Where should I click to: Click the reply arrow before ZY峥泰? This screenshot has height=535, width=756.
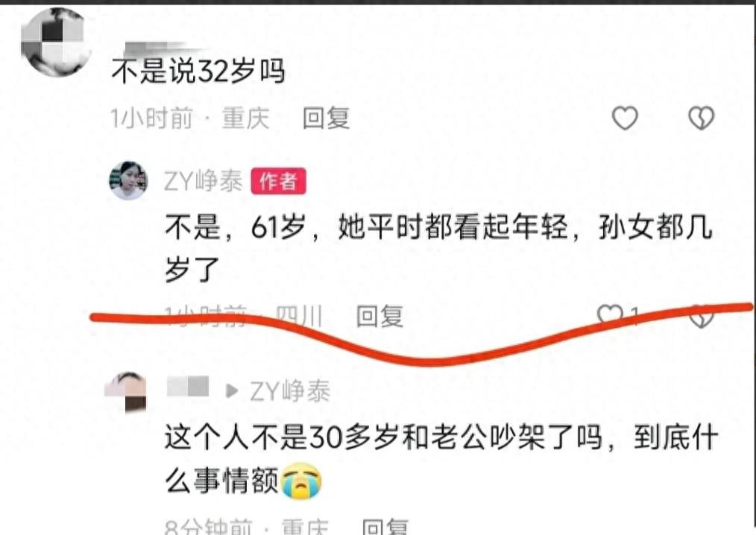tap(232, 391)
